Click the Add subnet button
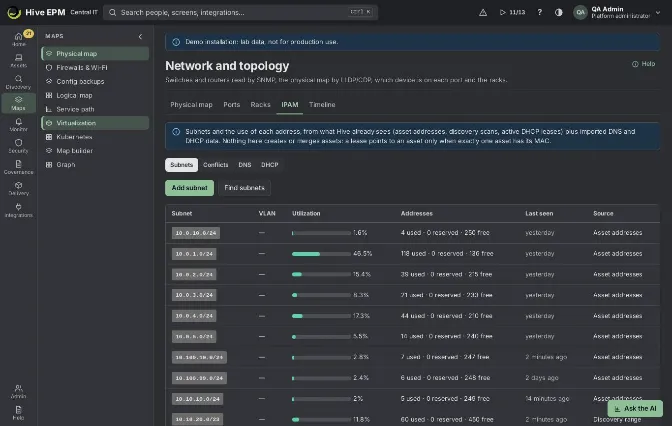Viewport: 672px width, 426px height. point(189,188)
